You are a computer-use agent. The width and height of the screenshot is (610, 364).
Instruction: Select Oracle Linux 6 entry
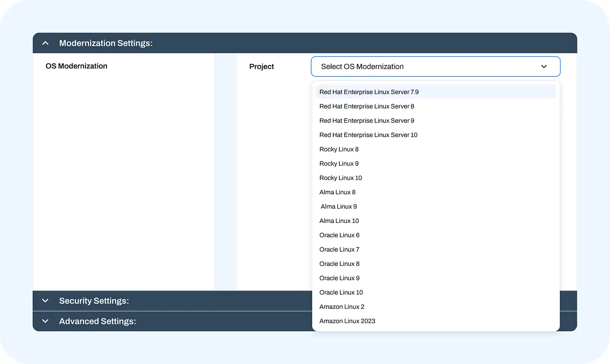tap(435, 235)
